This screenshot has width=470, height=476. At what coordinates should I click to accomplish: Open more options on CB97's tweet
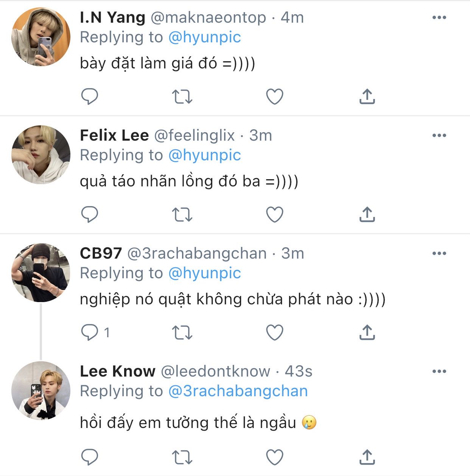pyautogui.click(x=439, y=254)
